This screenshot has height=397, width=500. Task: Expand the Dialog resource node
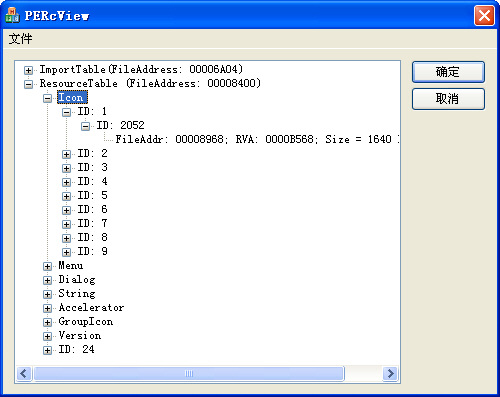coord(48,280)
